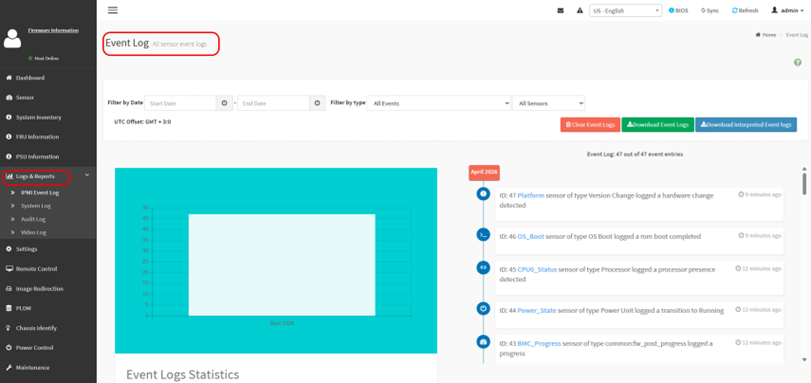
Task: Click the 'UTC Offset: GMT + 3:0' text
Action: coord(142,123)
